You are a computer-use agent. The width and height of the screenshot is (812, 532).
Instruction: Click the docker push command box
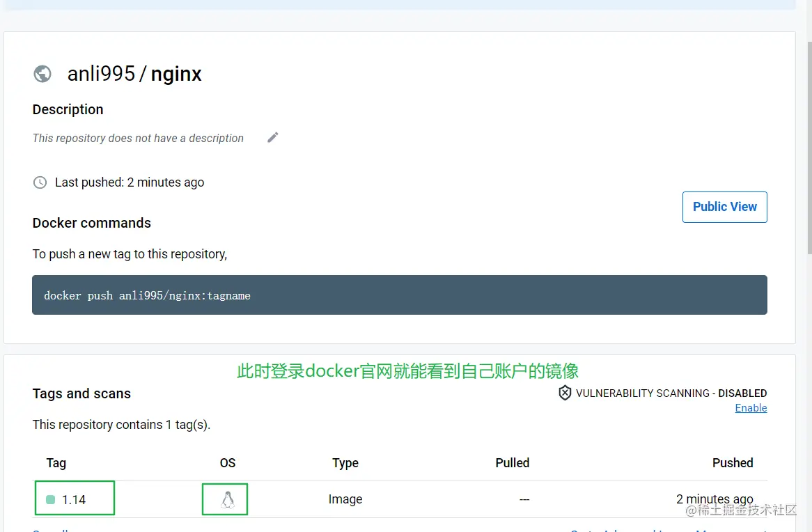click(399, 295)
